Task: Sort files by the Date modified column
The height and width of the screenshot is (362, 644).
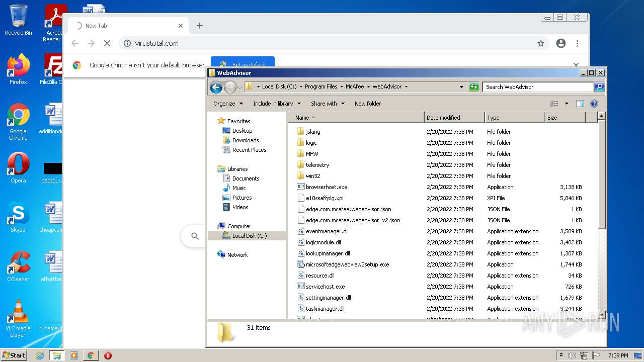Action: (x=454, y=118)
